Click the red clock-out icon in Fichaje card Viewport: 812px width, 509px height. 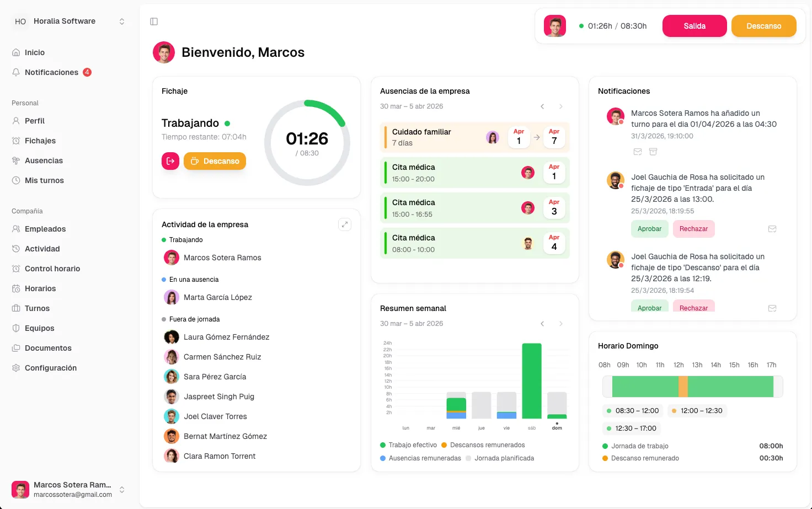pos(170,161)
